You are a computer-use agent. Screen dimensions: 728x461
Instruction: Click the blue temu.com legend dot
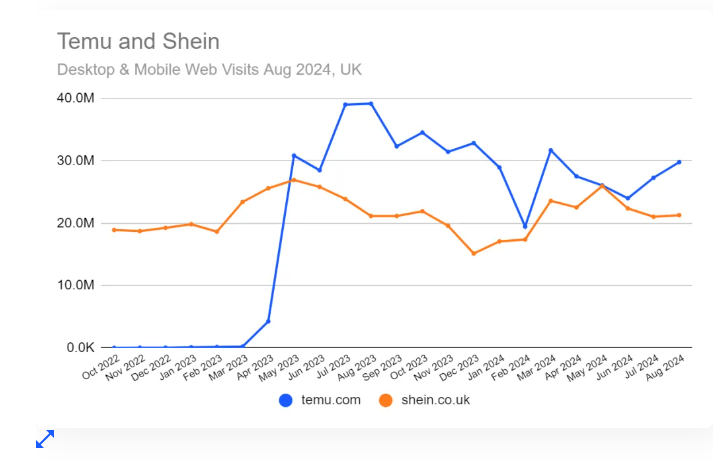pos(286,400)
